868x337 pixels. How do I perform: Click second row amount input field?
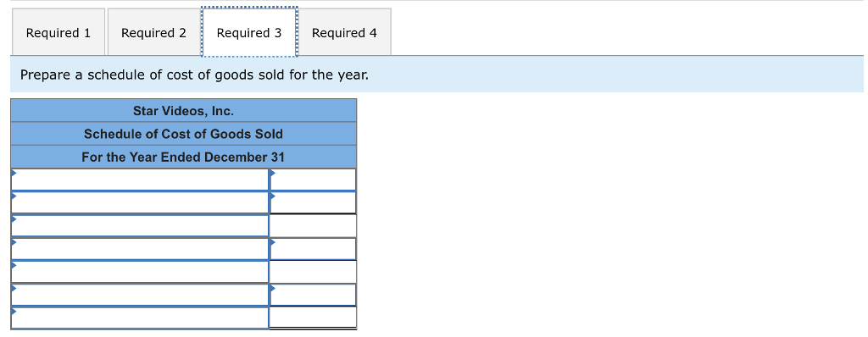point(313,202)
